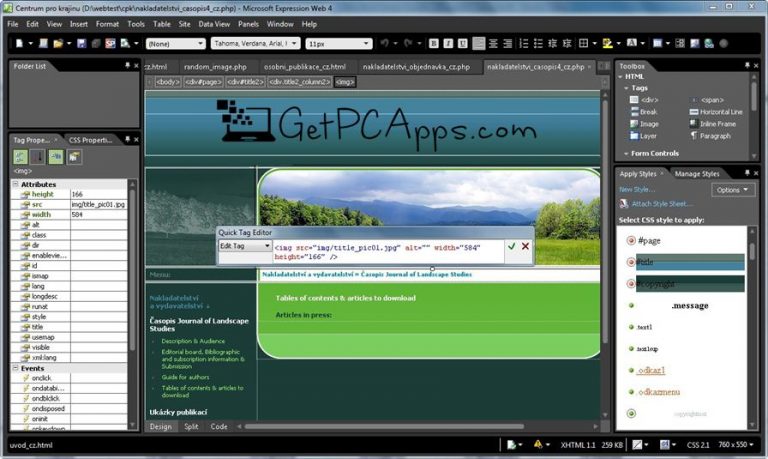Image resolution: width=768 pixels, height=459 pixels.
Task: Click the Bullets list icon
Action: tap(538, 44)
